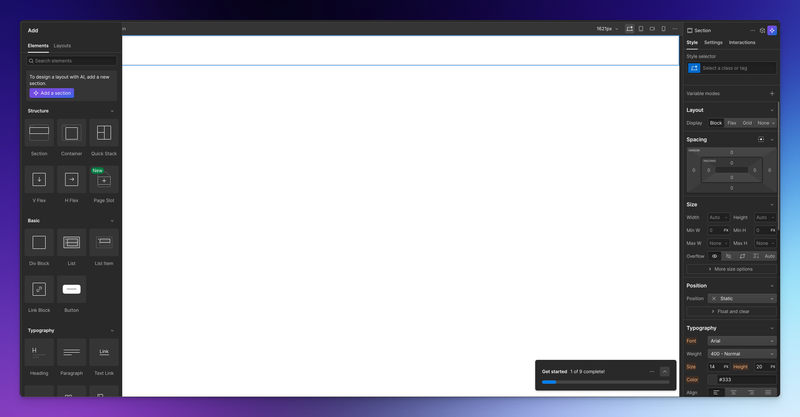Open the Interactions tab
This screenshot has height=417, width=800.
point(742,42)
